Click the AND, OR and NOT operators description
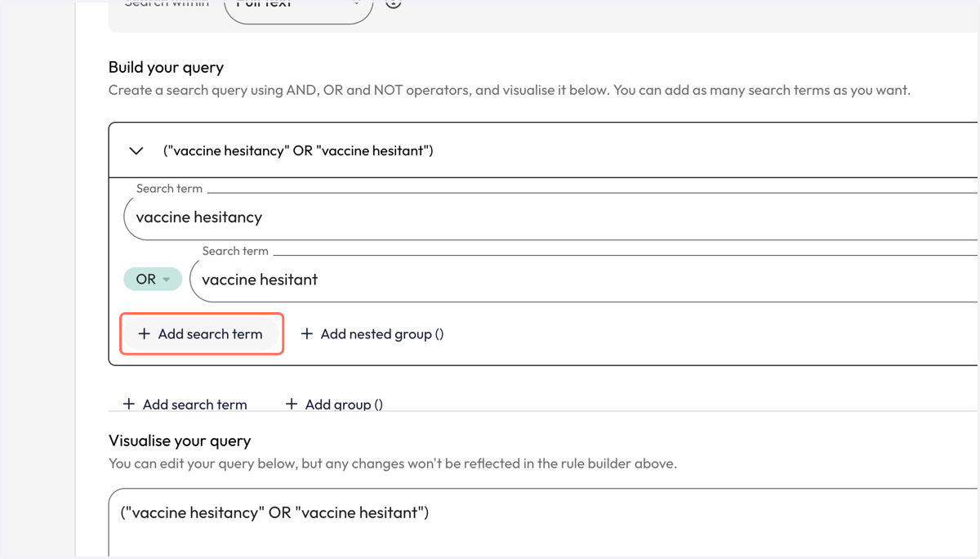This screenshot has width=980, height=559. point(510,91)
